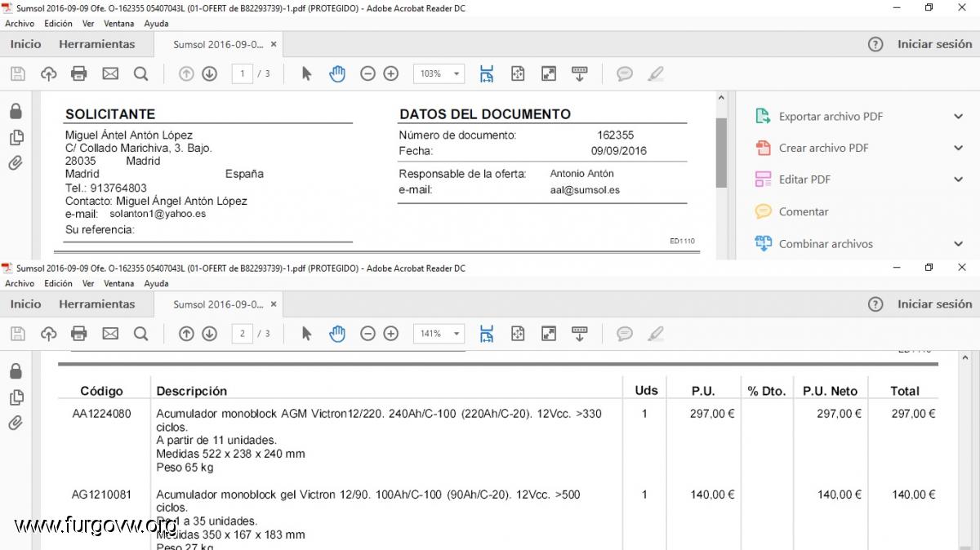This screenshot has height=550, width=980.
Task: Click the scroll-up arrow in the page 2 window
Action: click(x=964, y=357)
